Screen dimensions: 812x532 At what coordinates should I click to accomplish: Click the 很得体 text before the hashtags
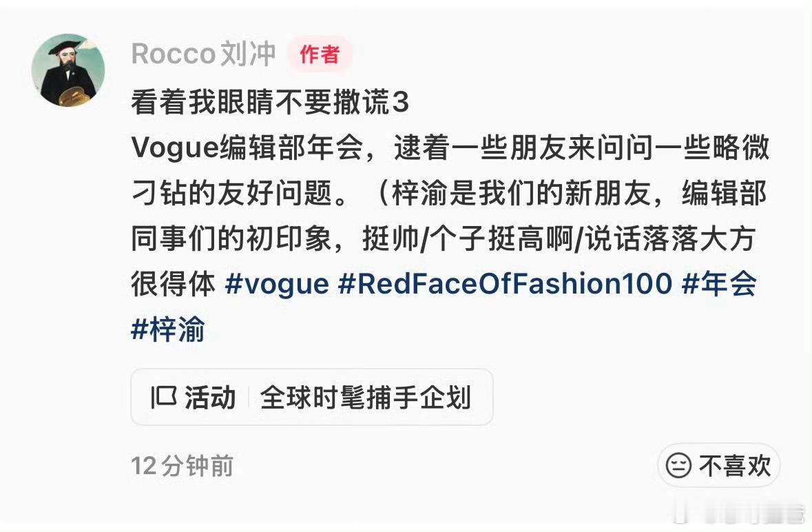click(x=173, y=284)
